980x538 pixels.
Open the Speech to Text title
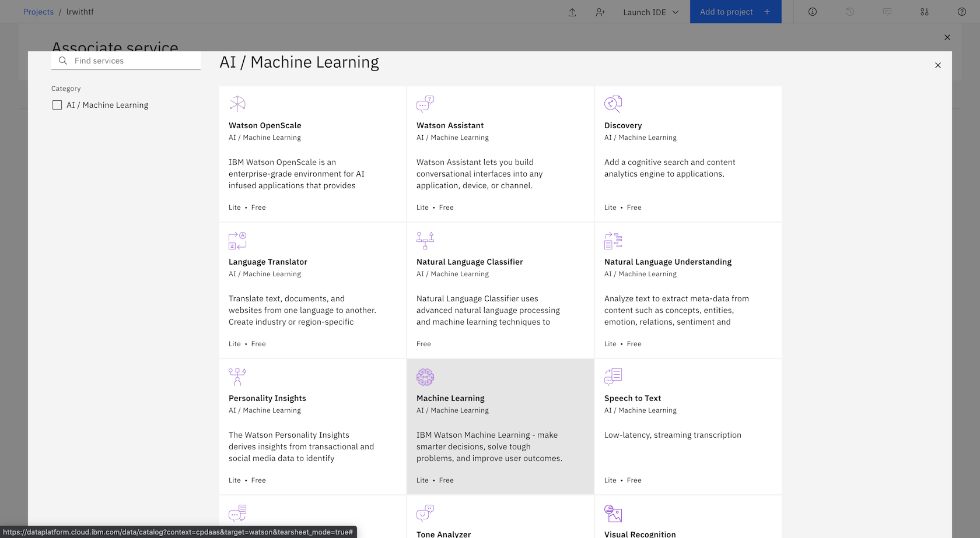click(632, 398)
